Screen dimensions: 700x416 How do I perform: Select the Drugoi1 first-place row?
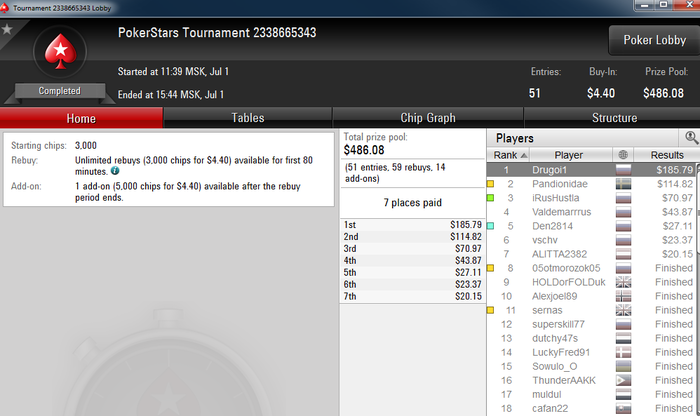[x=592, y=170]
